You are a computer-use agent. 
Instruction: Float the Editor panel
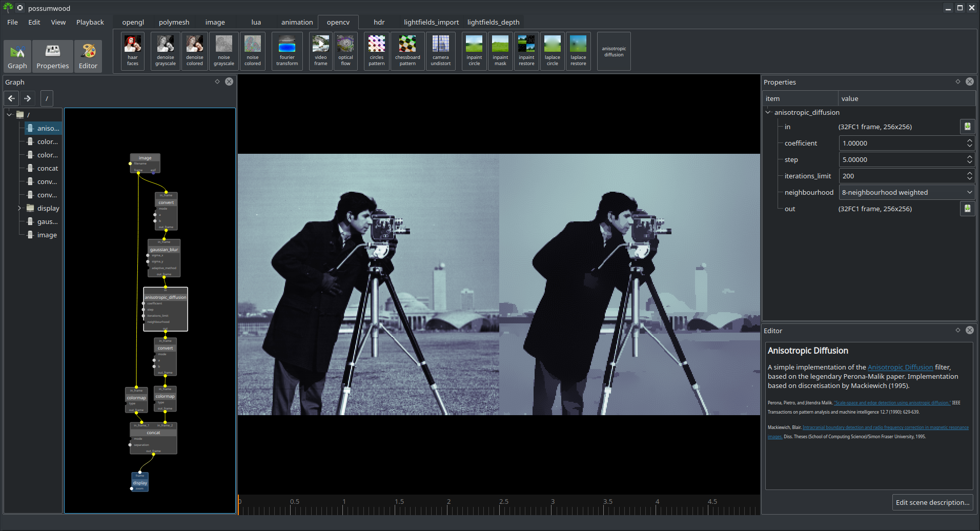click(x=958, y=330)
